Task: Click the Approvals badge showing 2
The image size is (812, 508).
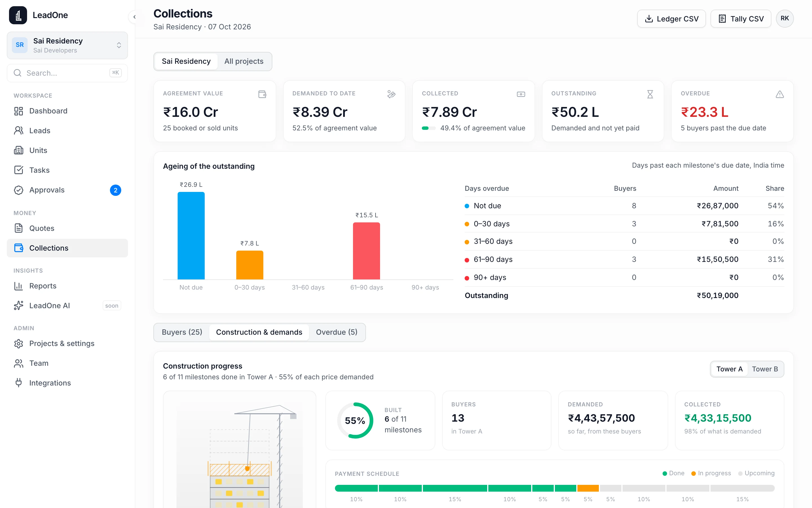Action: (x=115, y=190)
